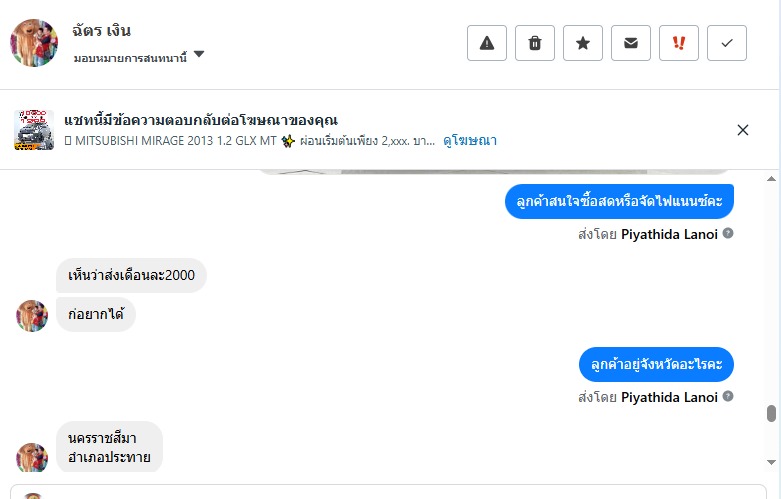The image size is (781, 499).
Task: Open the Mitsubishi Mirage ad thumbnail
Action: click(x=34, y=130)
